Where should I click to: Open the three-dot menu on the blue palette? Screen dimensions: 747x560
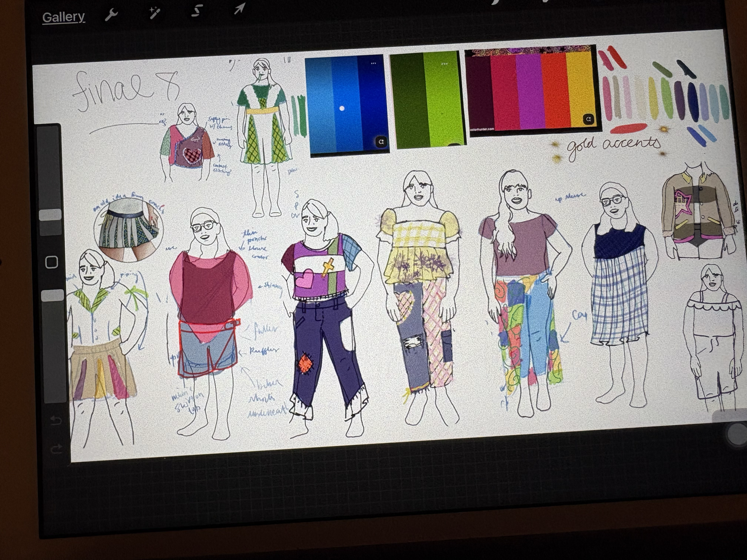[x=373, y=63]
